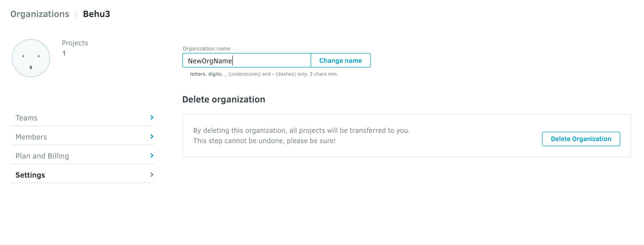
Task: Click the Organization name field label
Action: click(207, 49)
